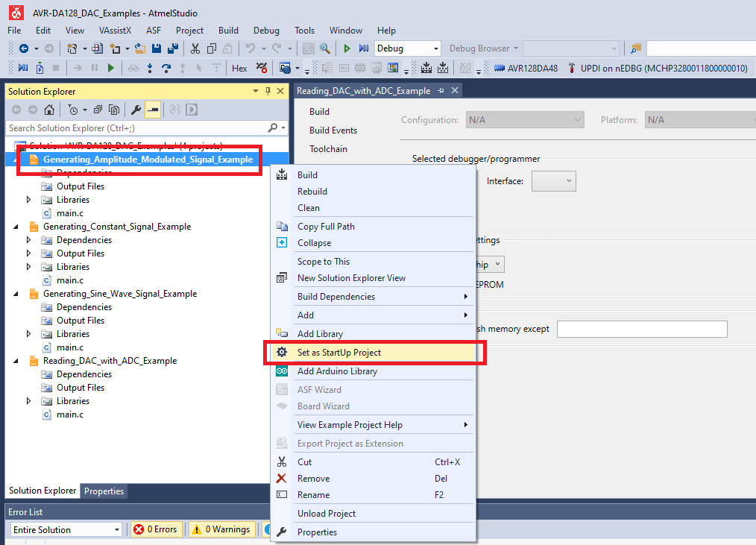The height and width of the screenshot is (545, 756).
Task: Open Solution Explorer window position dropdown arrow
Action: (x=256, y=91)
